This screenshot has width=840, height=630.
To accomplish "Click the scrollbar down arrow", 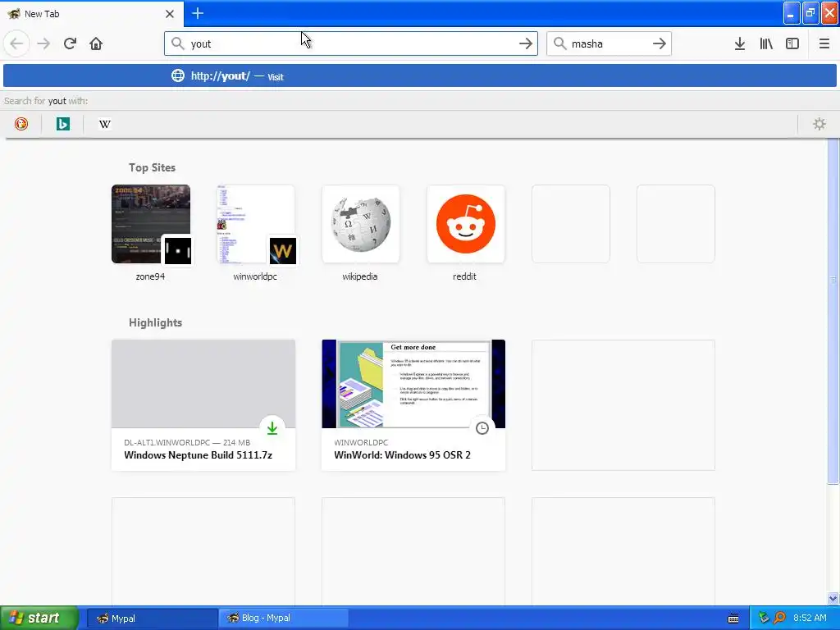I will click(833, 598).
